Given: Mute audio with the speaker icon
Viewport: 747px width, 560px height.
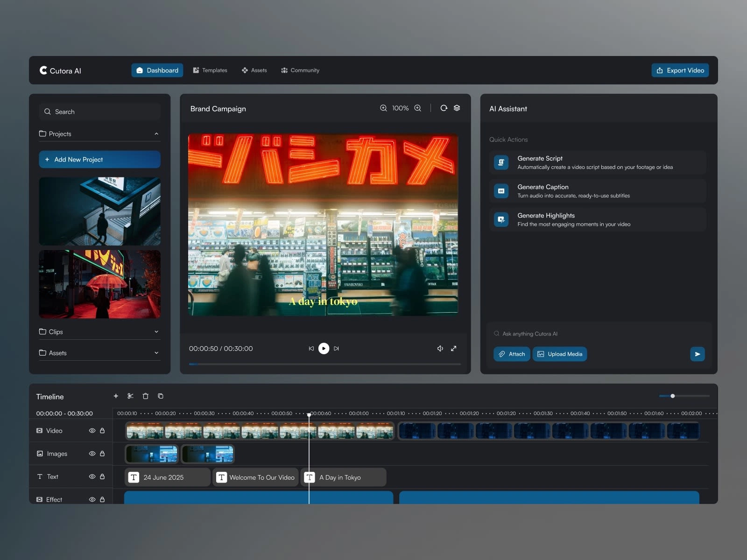Looking at the screenshot, I should click(440, 349).
